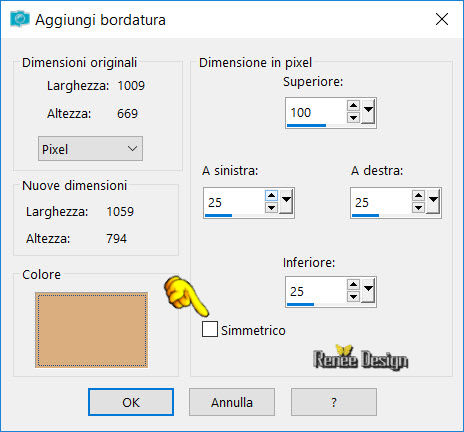The width and height of the screenshot is (464, 432).
Task: Decrease Inferiore value with down arrow
Action: 353,296
